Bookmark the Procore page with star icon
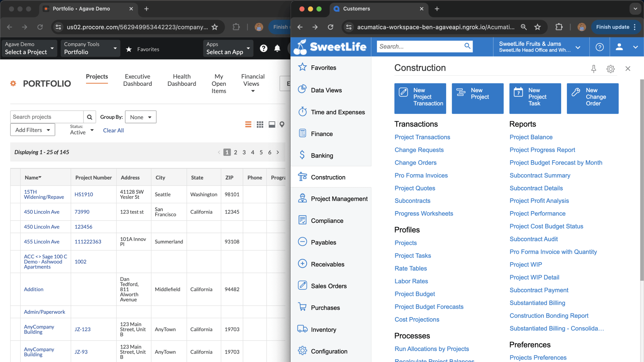644x362 pixels. (215, 27)
